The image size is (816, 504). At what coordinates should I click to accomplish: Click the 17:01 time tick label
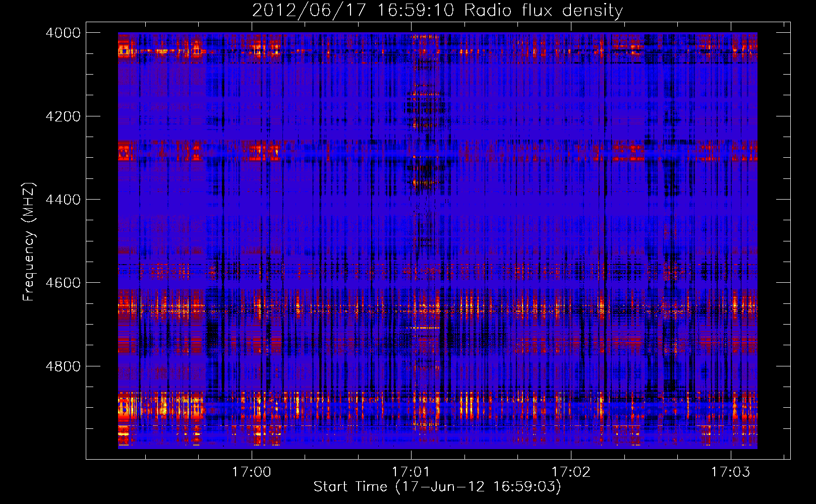click(x=411, y=472)
